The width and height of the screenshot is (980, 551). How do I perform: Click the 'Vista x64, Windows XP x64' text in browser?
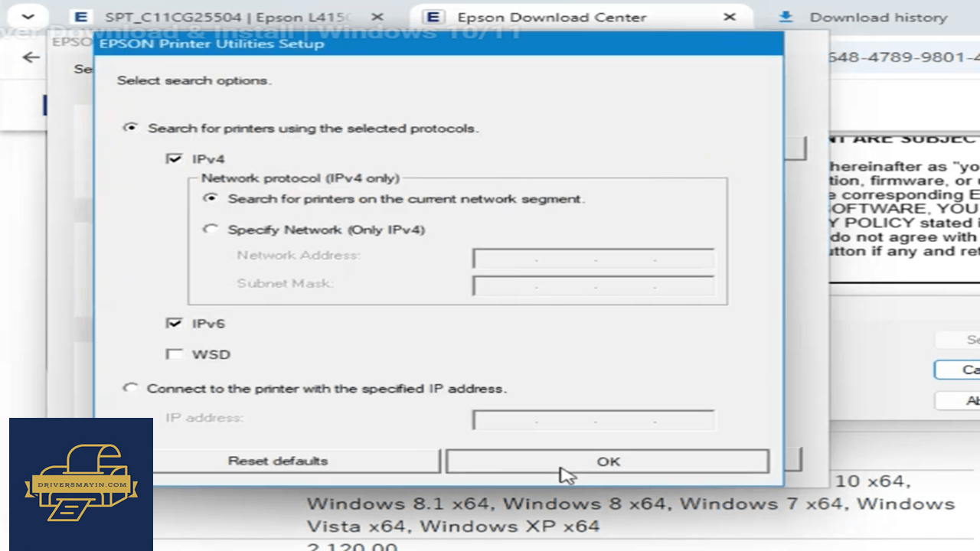pos(453,527)
